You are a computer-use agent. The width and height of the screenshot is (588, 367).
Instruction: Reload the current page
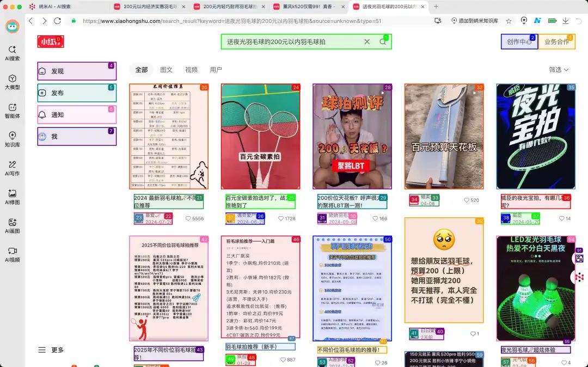pyautogui.click(x=57, y=21)
